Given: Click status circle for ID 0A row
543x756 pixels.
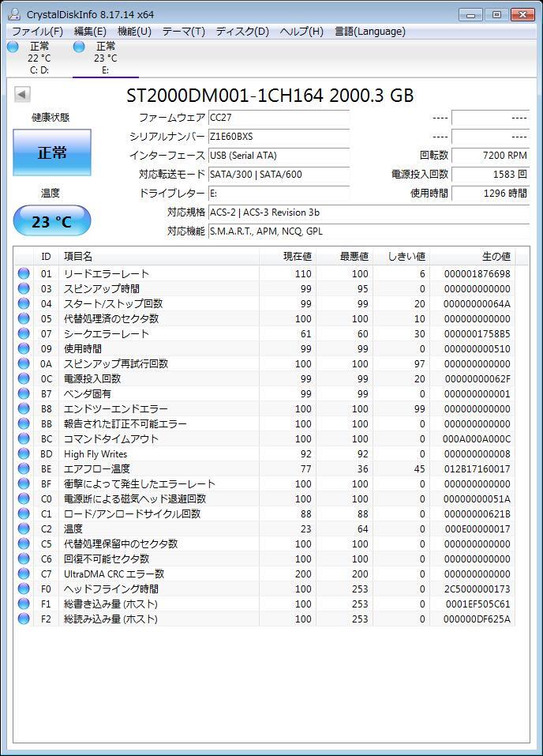Looking at the screenshot, I should pyautogui.click(x=24, y=363).
